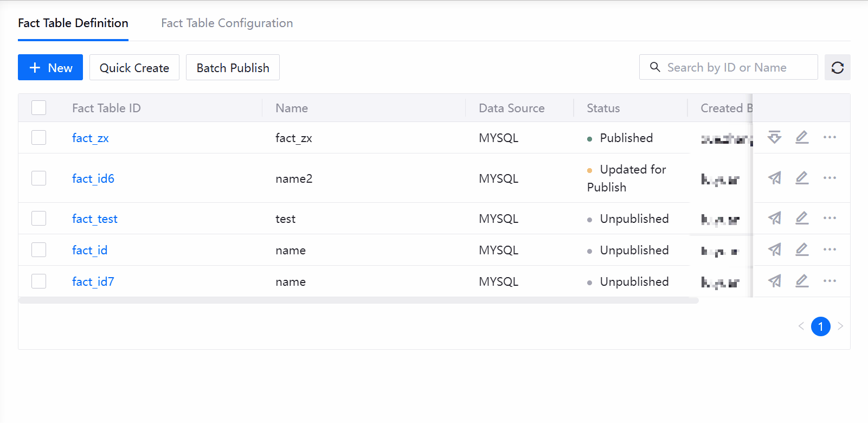Click the edit pencil icon for fact_test

[x=802, y=218]
